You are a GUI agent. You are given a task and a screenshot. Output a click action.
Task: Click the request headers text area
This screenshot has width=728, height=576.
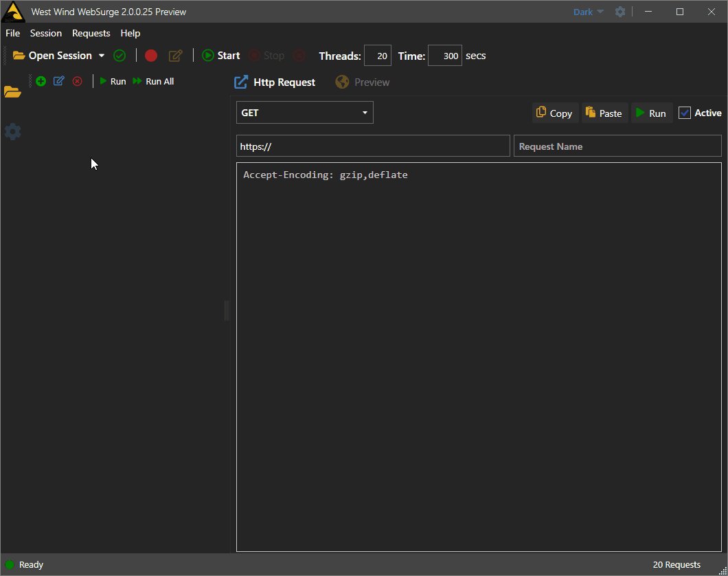click(x=479, y=357)
